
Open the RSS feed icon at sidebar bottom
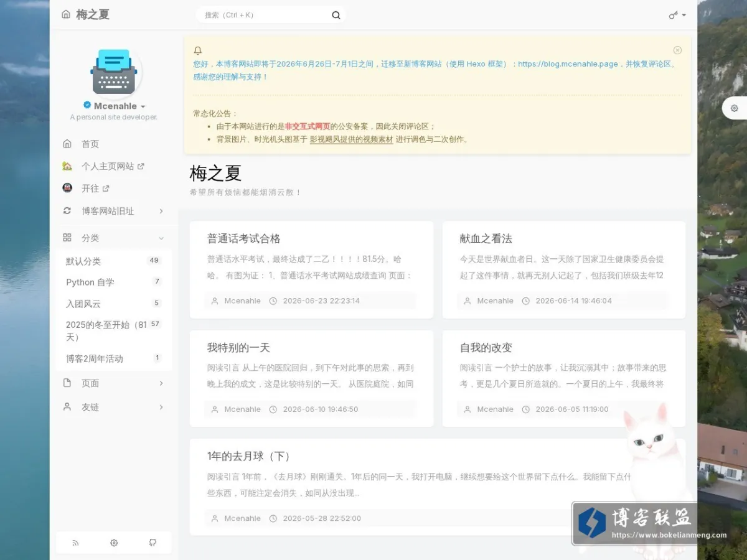(x=75, y=543)
